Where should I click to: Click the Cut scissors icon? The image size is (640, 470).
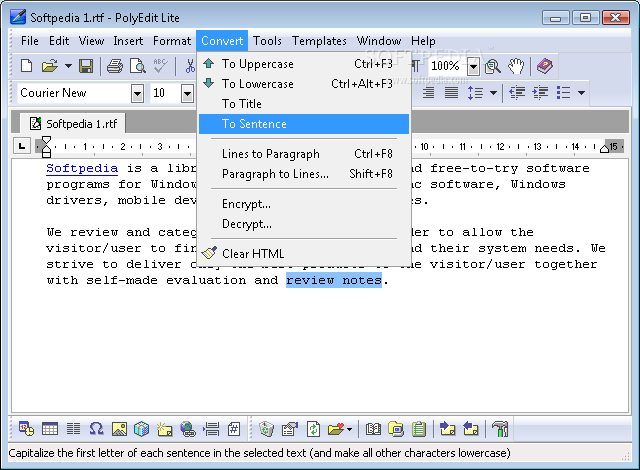190,66
